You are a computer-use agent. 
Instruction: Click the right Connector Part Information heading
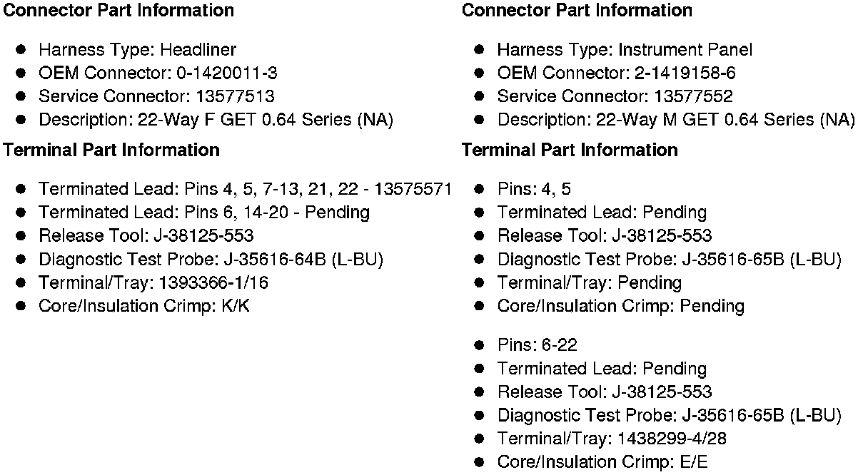(x=577, y=11)
